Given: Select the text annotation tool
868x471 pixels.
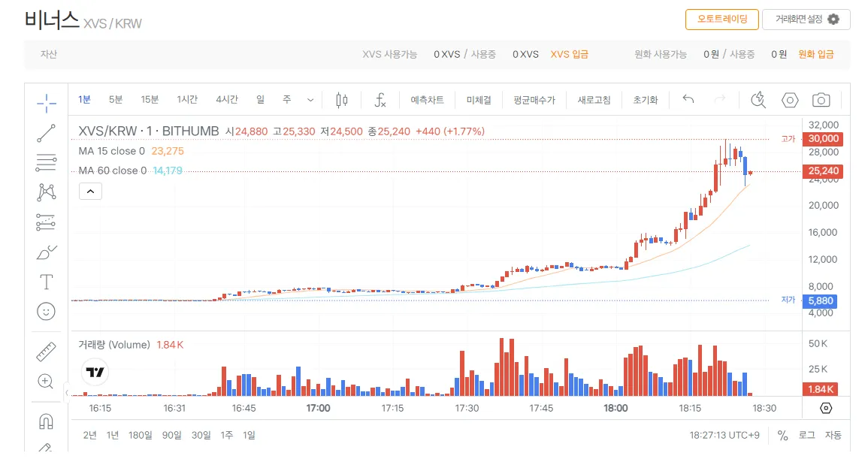Looking at the screenshot, I should click(47, 282).
